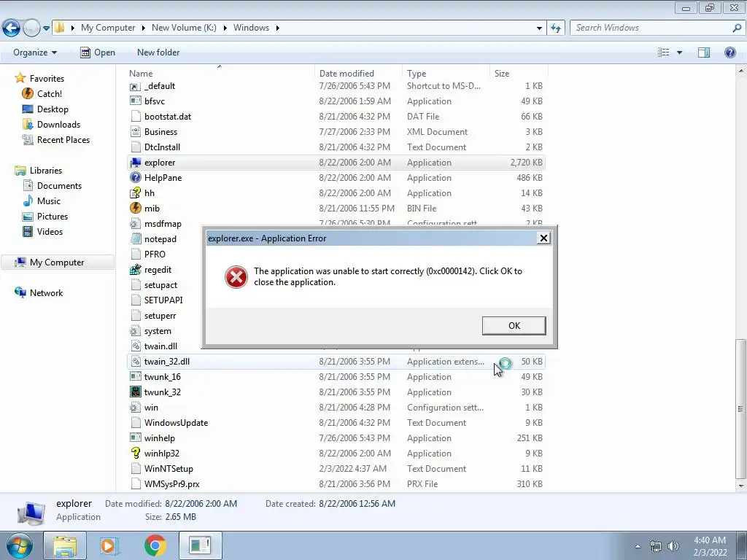
Task: Open Help with the question mark icon
Action: coord(729,52)
